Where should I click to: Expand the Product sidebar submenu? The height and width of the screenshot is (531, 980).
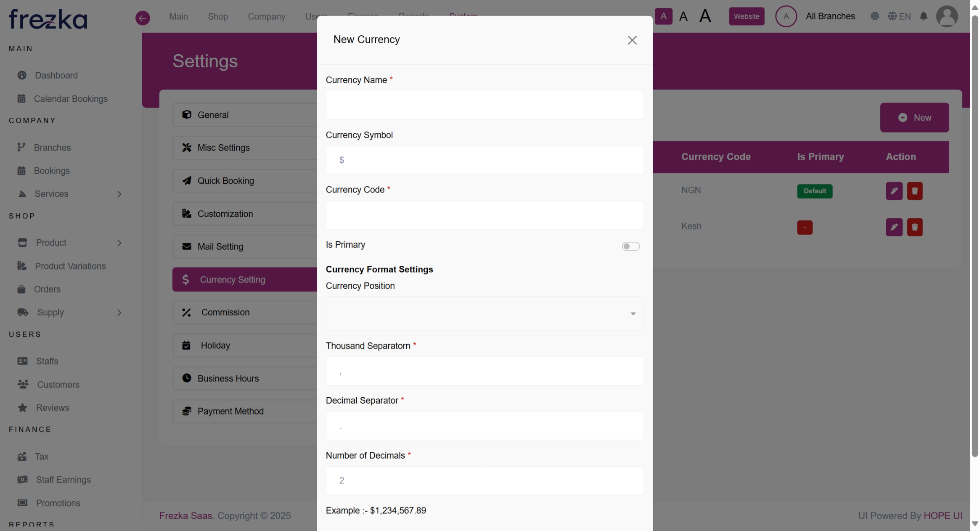click(x=119, y=243)
